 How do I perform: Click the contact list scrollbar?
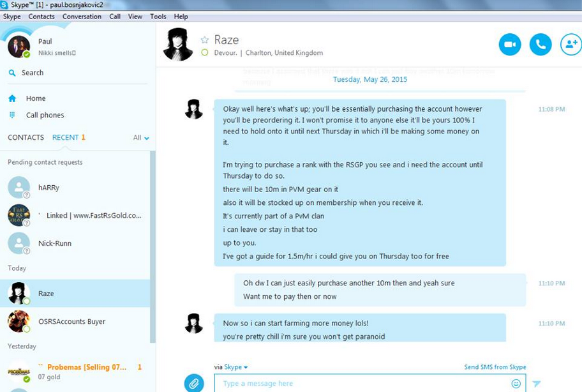point(153,247)
